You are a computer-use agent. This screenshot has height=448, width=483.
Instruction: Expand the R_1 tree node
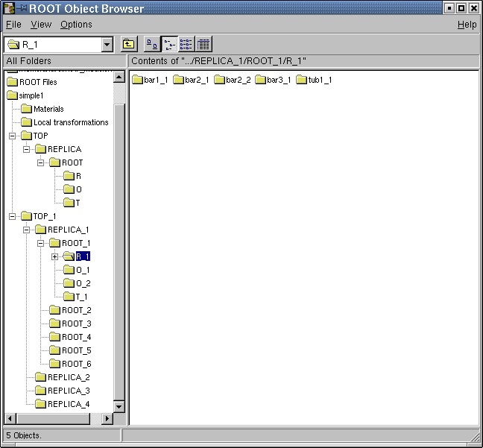[54, 256]
